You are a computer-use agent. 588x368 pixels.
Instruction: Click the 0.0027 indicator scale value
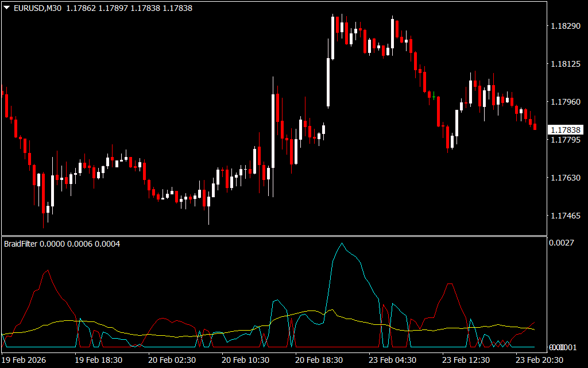562,243
